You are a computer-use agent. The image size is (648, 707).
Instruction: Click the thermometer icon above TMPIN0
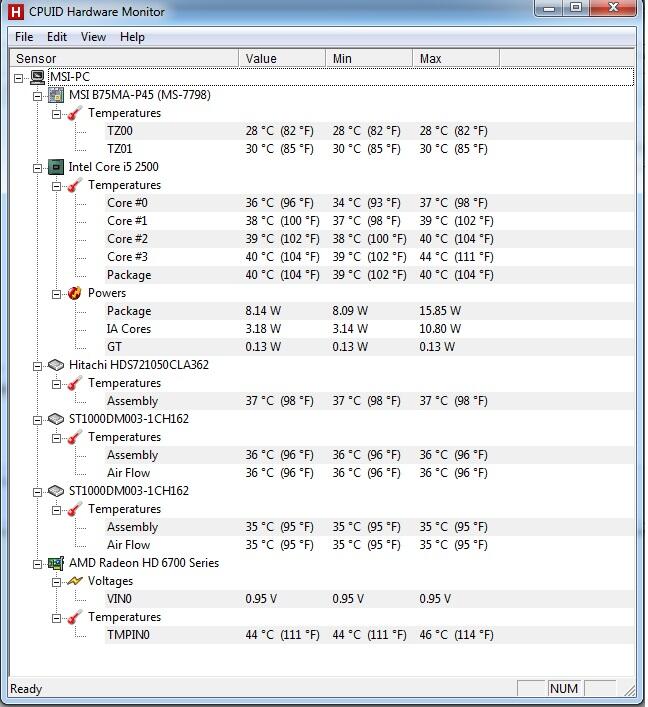coord(75,617)
